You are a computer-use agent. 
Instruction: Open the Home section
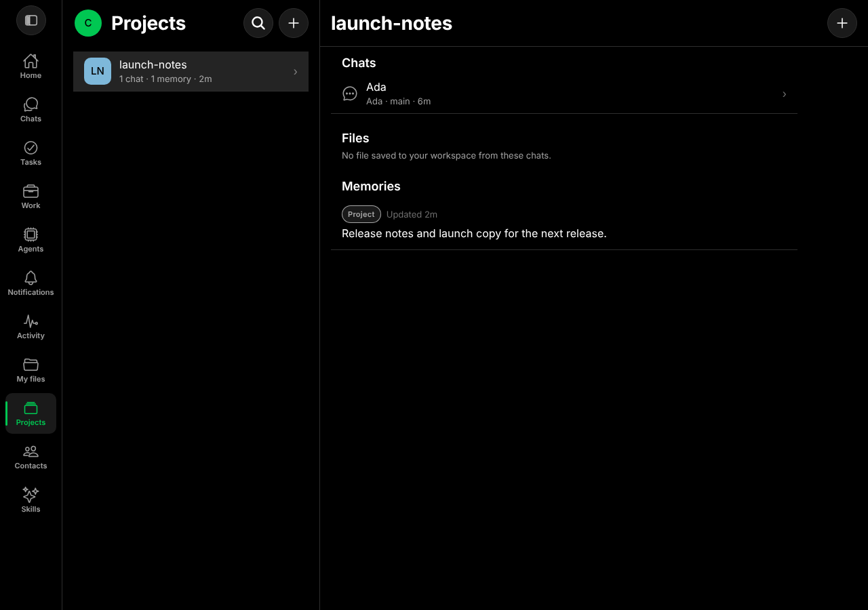pos(31,66)
